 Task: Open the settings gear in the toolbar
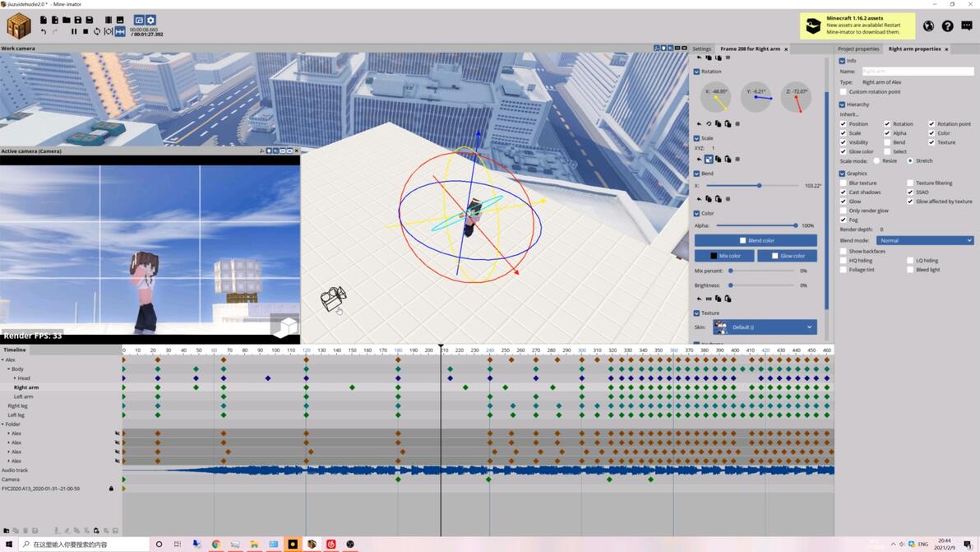150,20
